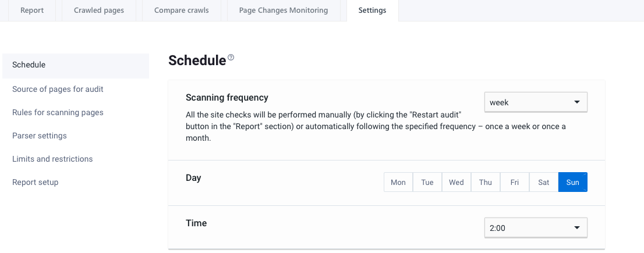This screenshot has width=644, height=253.
Task: Click the highlighted Sun day button
Action: [573, 182]
